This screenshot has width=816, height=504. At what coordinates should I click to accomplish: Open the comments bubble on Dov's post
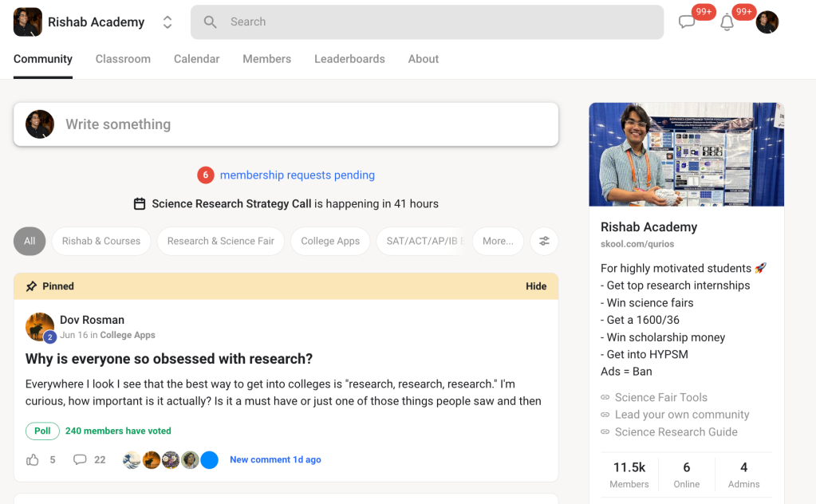(x=80, y=459)
